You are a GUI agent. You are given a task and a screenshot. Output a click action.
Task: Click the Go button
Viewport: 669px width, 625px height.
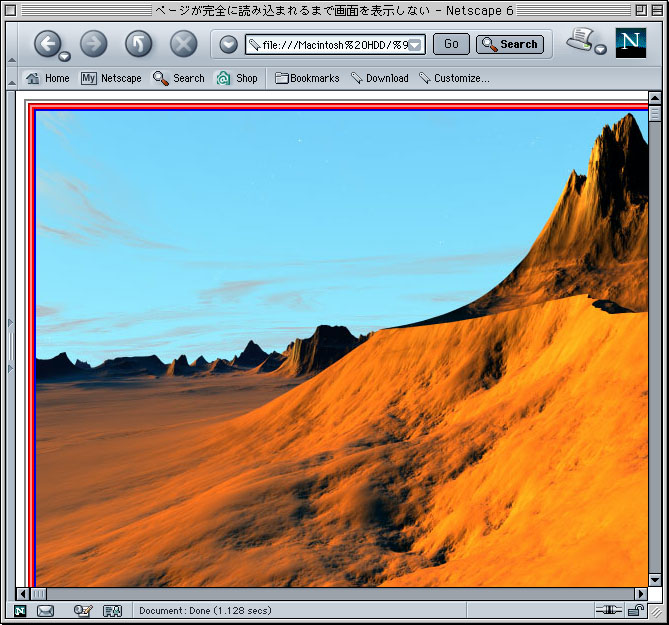click(451, 44)
